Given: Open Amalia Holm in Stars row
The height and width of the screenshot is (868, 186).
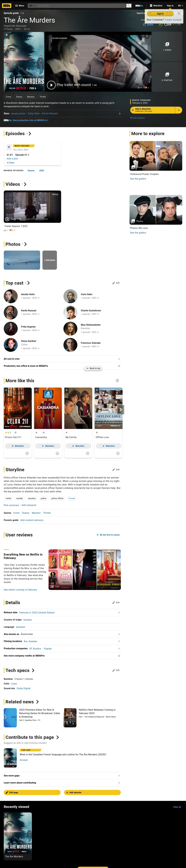Looking at the screenshot, I should click(18, 114).
